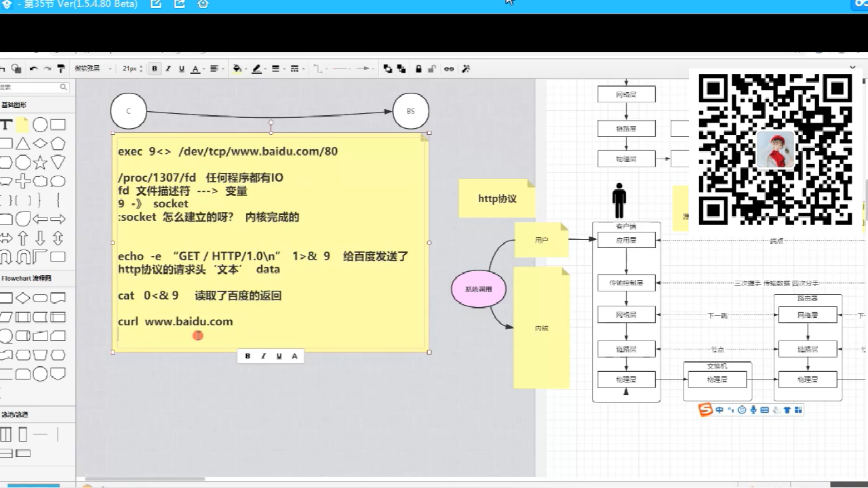
Task: Select the 内核 yellow note
Action: tap(541, 328)
